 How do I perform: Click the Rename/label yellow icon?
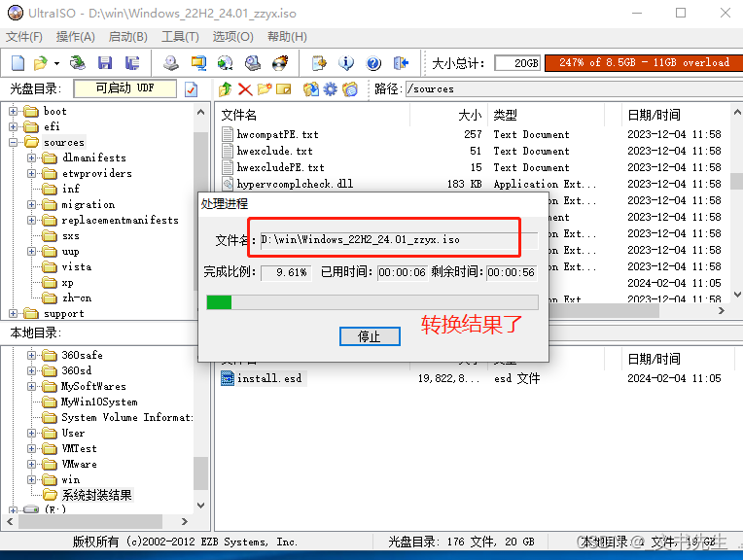283,89
